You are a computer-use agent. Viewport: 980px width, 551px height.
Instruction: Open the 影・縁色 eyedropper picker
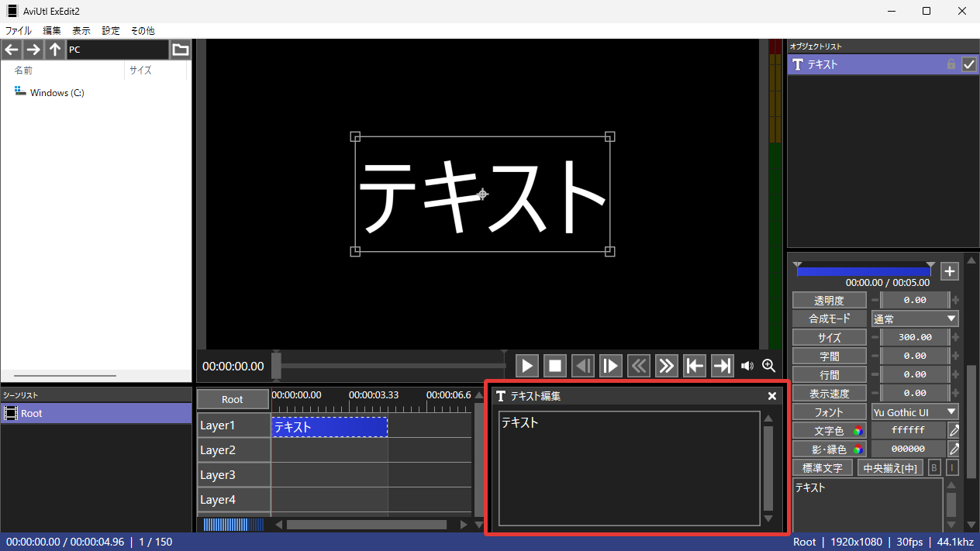(x=954, y=449)
